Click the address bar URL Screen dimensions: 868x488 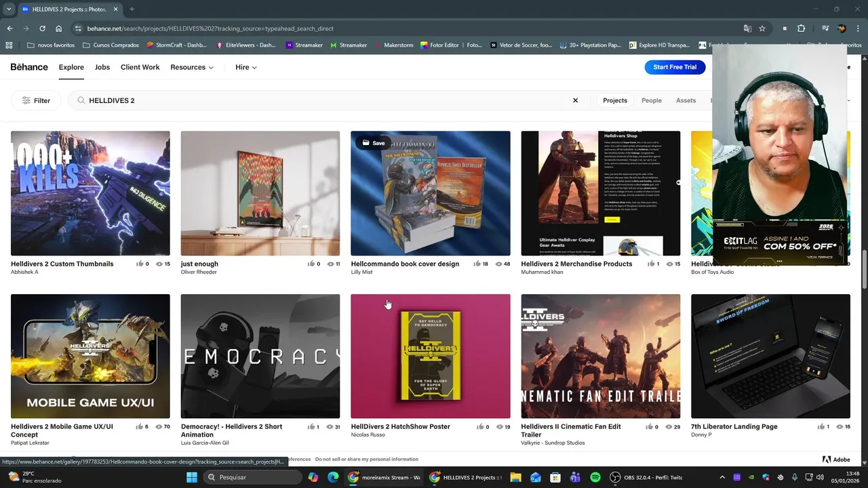coord(210,28)
